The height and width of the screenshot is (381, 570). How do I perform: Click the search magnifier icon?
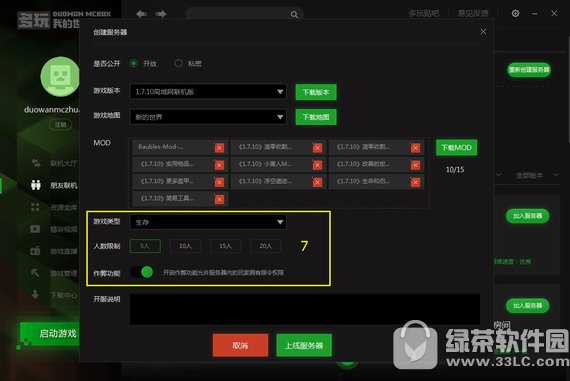(x=294, y=15)
